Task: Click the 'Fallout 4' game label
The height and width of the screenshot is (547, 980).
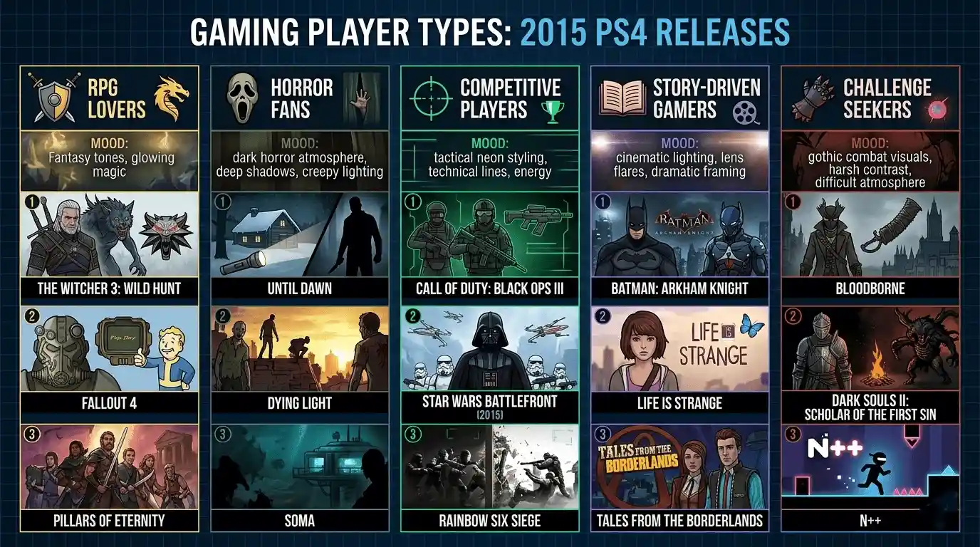Action: coord(109,403)
